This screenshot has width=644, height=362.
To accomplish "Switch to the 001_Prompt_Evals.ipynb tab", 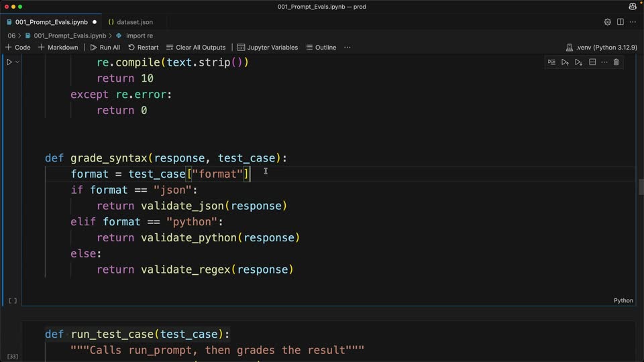I will 52,21.
